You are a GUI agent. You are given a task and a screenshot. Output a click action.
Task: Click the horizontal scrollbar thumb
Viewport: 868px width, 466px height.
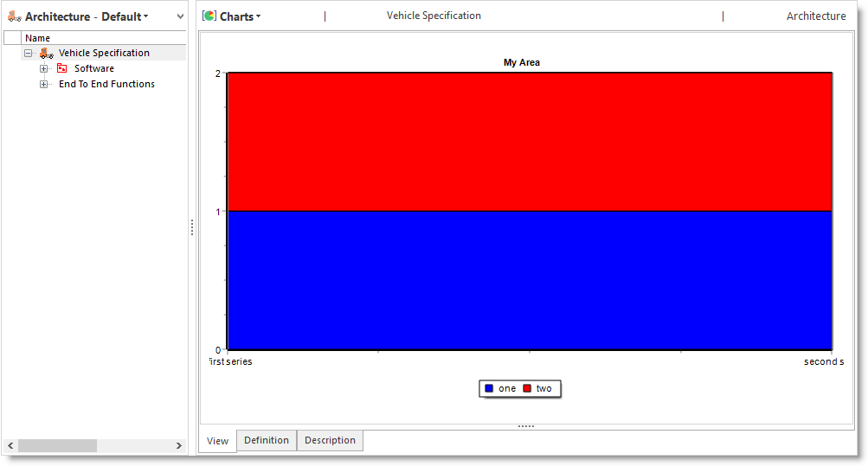[x=58, y=445]
